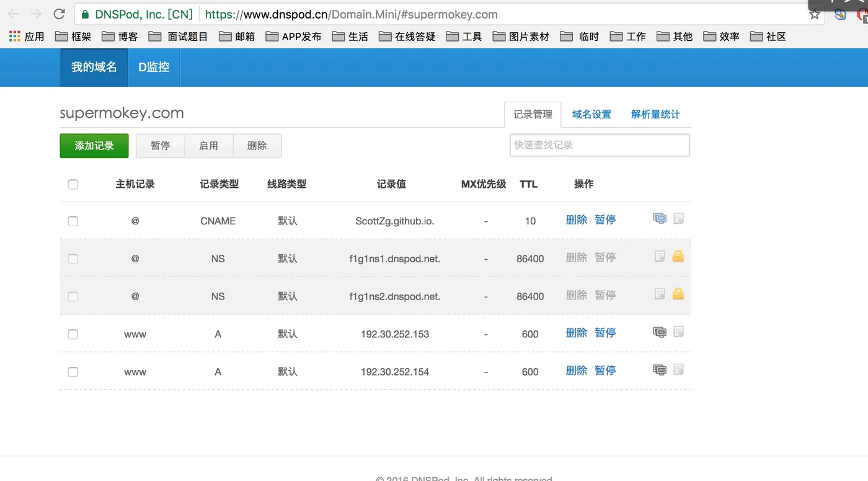Open the 解析量统计 tab
868x481 pixels.
coord(655,115)
